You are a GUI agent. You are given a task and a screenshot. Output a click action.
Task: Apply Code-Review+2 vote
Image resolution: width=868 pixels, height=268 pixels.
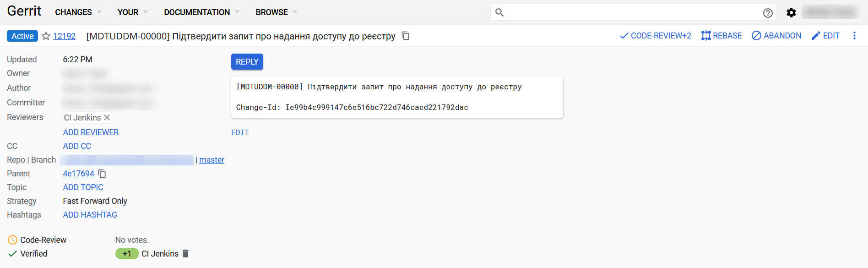655,36
